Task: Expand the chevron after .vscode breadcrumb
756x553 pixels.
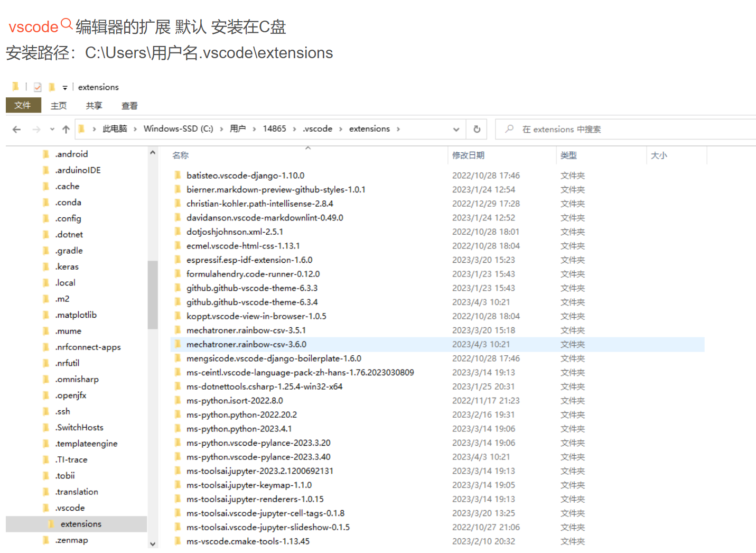Action: point(341,128)
